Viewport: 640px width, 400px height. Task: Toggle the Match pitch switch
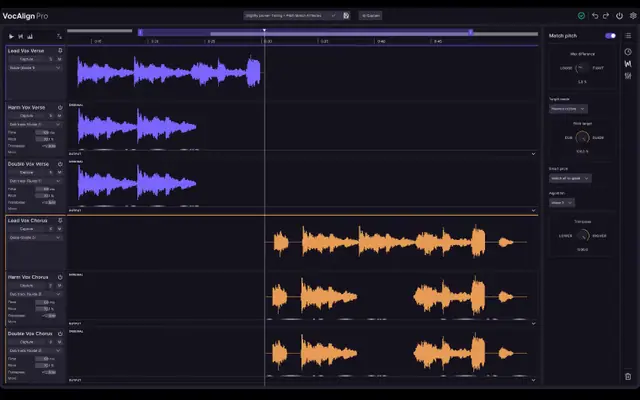(611, 36)
